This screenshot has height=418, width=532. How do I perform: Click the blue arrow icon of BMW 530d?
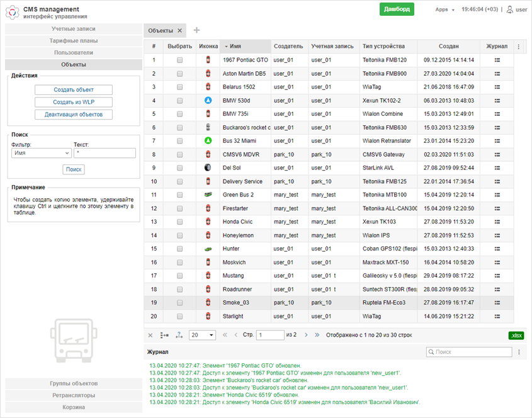coord(208,101)
